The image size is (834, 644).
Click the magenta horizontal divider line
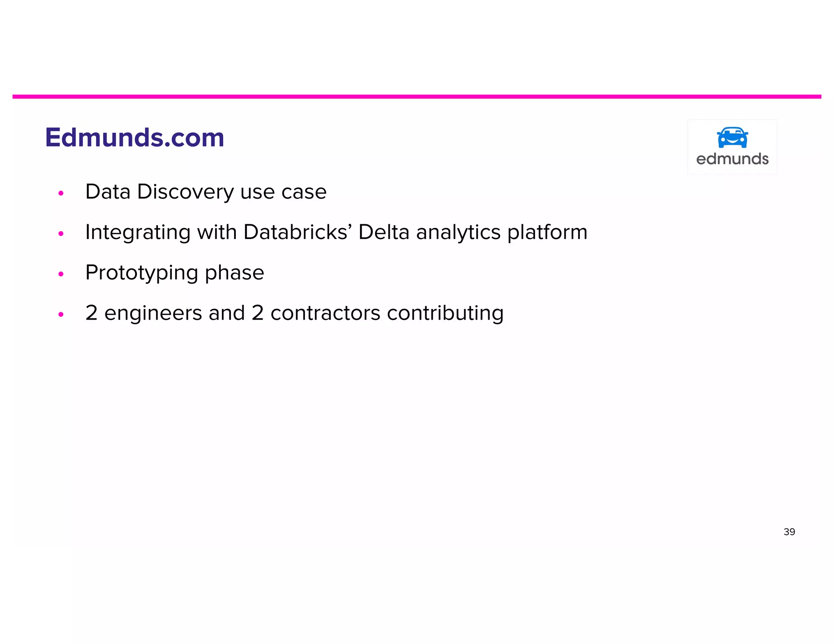click(417, 96)
